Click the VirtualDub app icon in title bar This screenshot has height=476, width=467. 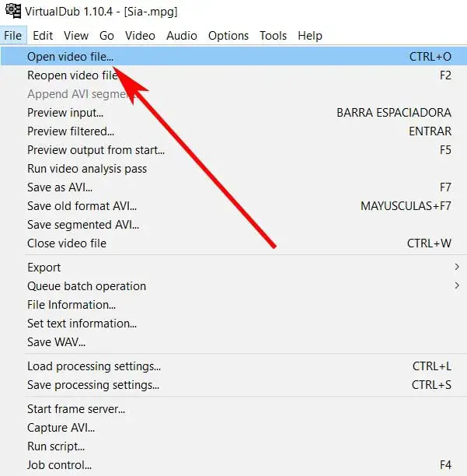pos(12,11)
